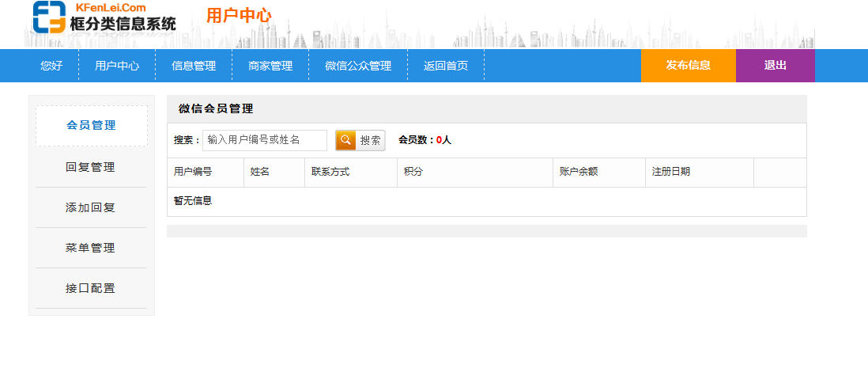Click the 搜索 button text
This screenshot has width=868, height=391.
click(371, 140)
